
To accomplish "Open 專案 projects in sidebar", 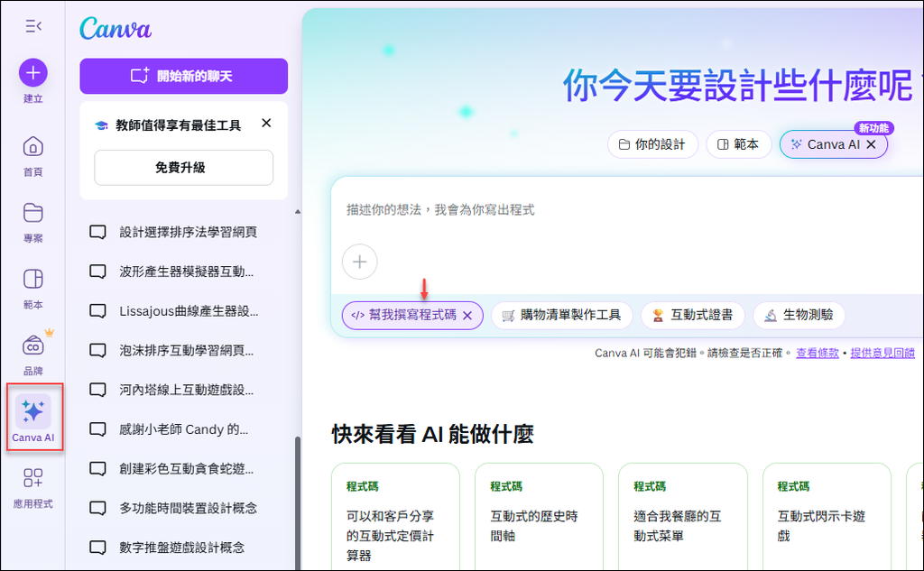I will pos(33,222).
